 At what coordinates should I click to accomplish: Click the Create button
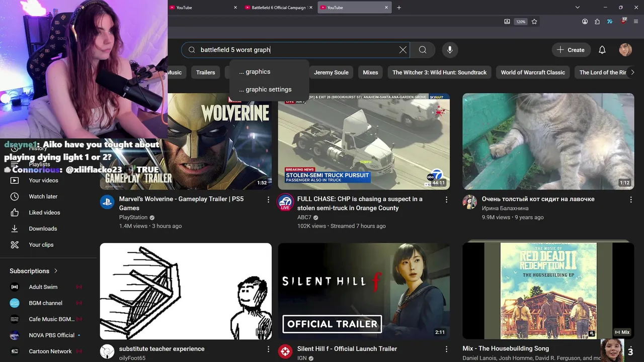pyautogui.click(x=571, y=50)
